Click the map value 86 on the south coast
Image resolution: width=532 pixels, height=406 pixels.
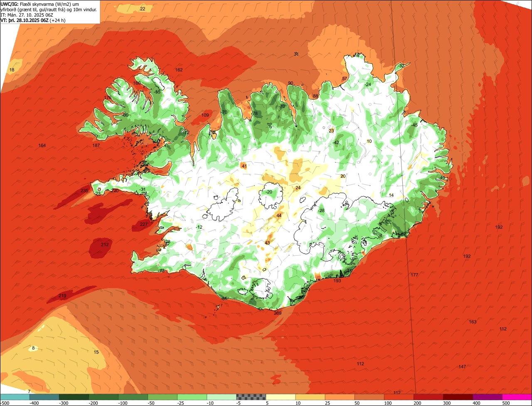click(225, 298)
